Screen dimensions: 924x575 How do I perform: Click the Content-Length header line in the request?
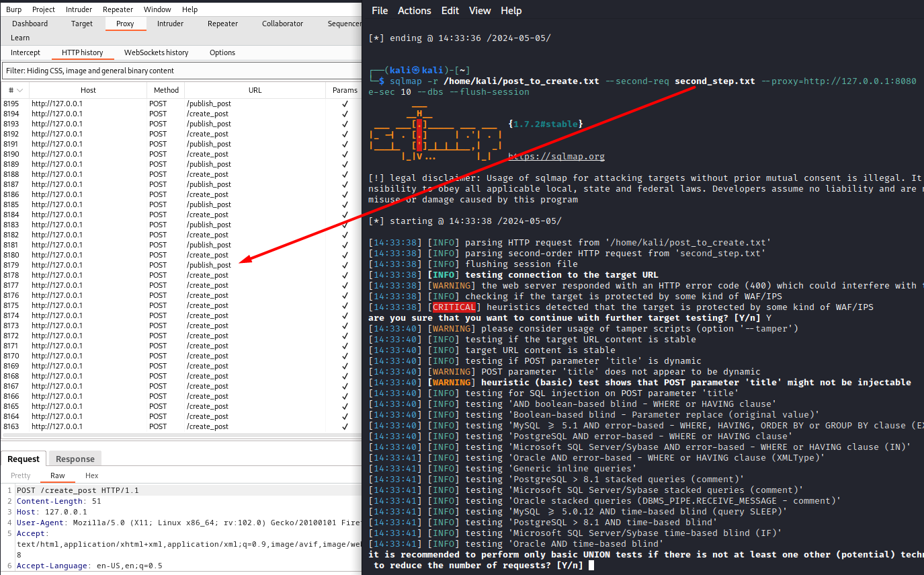click(59, 501)
